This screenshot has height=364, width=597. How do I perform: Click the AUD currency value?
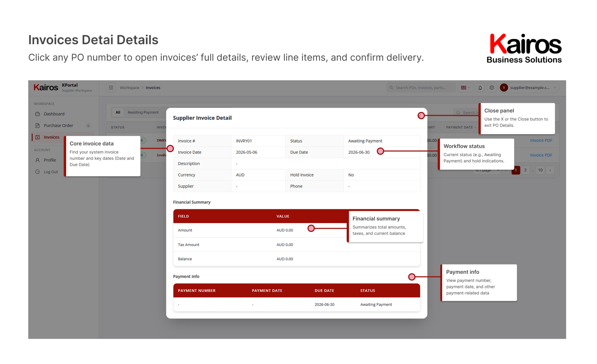pyautogui.click(x=240, y=175)
